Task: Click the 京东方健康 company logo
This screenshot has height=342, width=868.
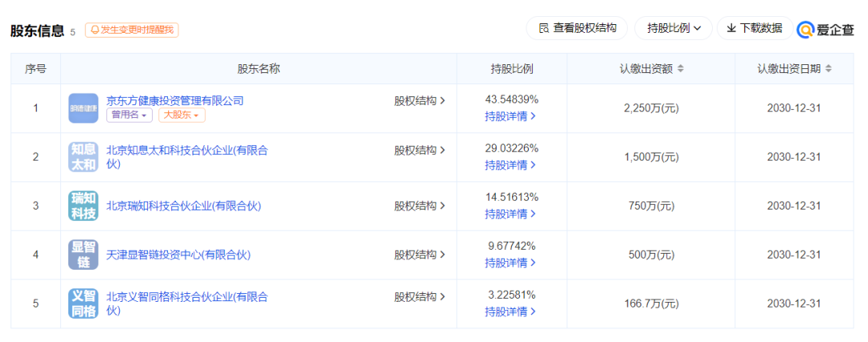Action: click(x=83, y=108)
